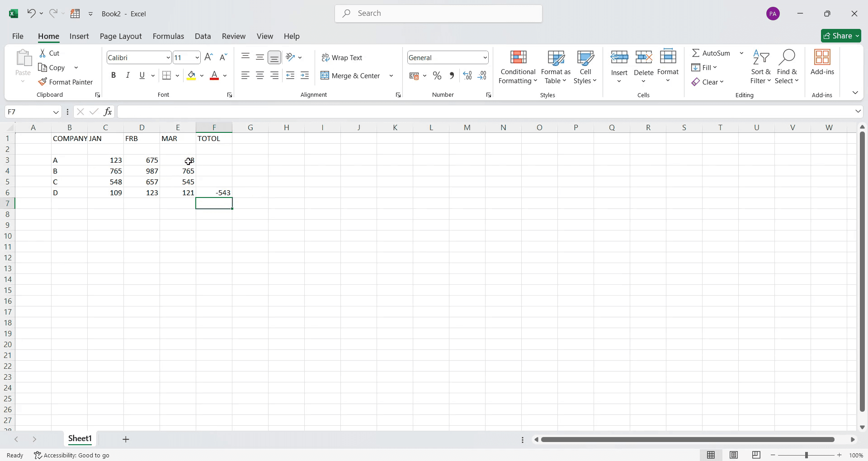868x461 pixels.
Task: Click the Decrease Indent icon
Action: 290,75
